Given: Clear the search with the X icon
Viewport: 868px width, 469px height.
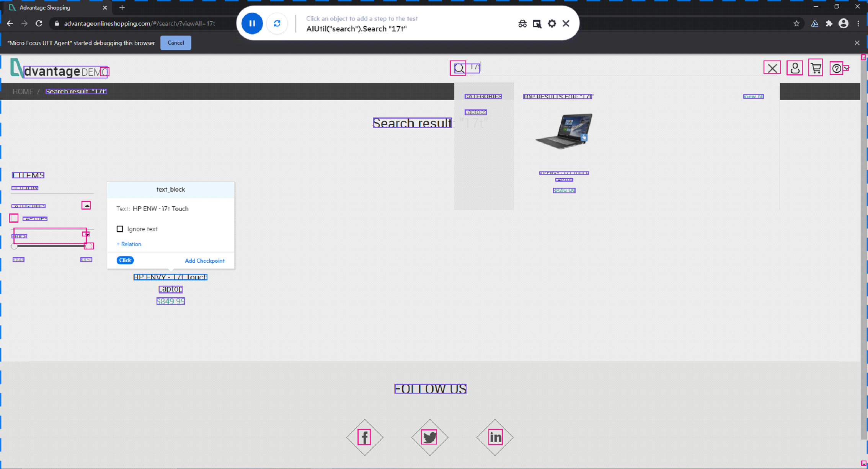Looking at the screenshot, I should pos(772,68).
